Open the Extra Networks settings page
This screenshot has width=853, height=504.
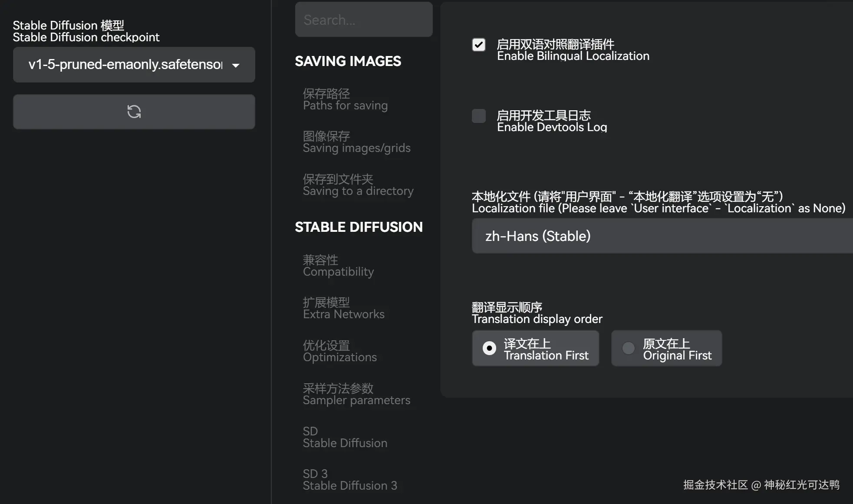(x=344, y=308)
